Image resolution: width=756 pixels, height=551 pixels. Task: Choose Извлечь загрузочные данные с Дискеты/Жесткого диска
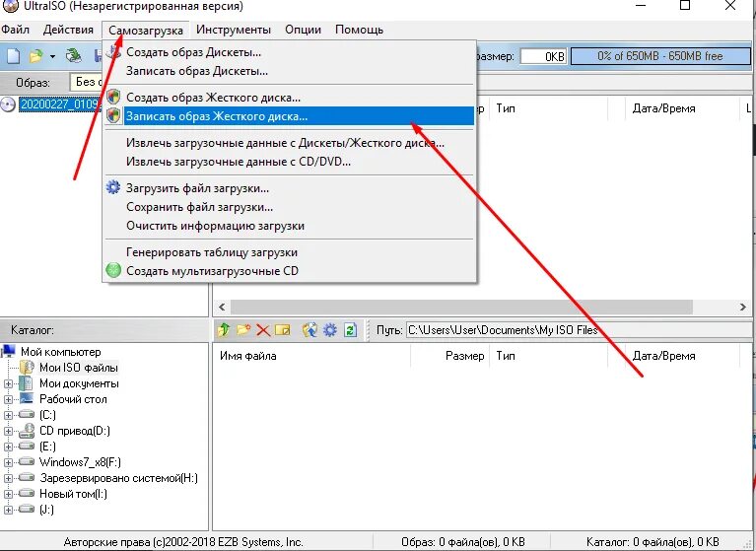tap(289, 143)
